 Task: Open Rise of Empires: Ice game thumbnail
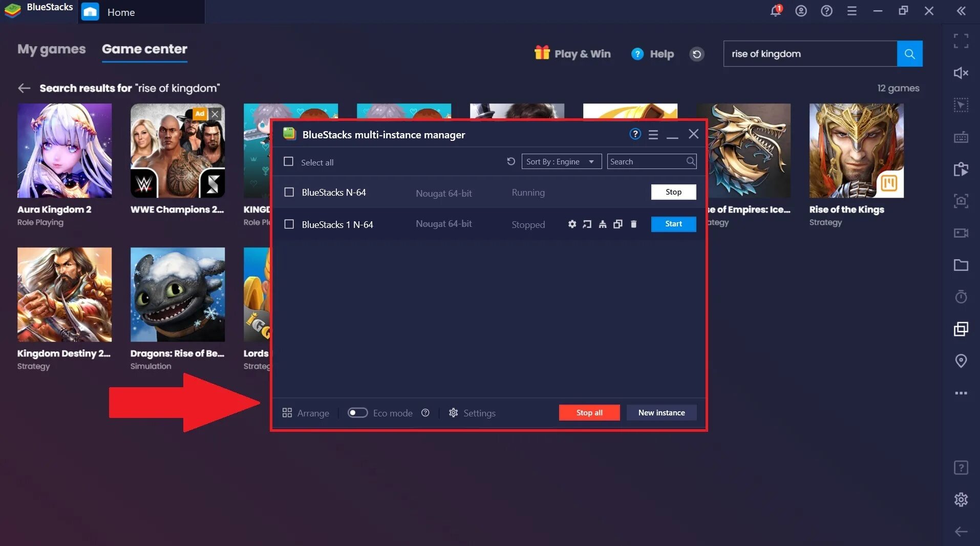coord(749,151)
